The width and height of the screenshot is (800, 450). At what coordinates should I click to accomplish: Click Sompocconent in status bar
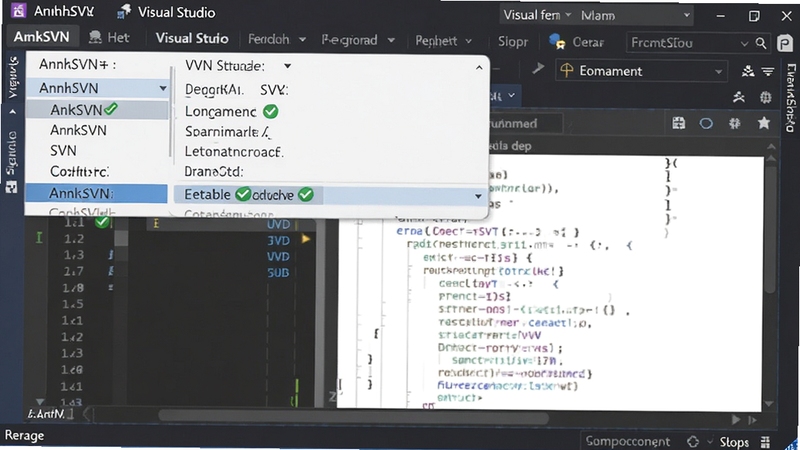[627, 441]
